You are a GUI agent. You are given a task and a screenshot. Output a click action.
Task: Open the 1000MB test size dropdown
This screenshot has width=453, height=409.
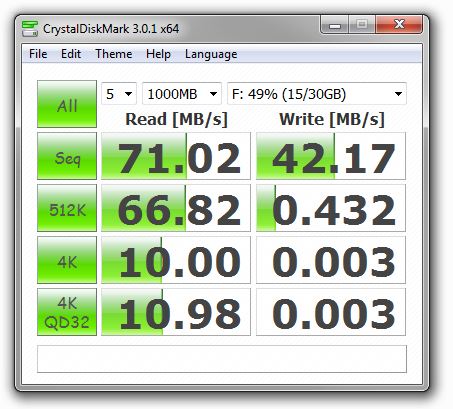(182, 94)
